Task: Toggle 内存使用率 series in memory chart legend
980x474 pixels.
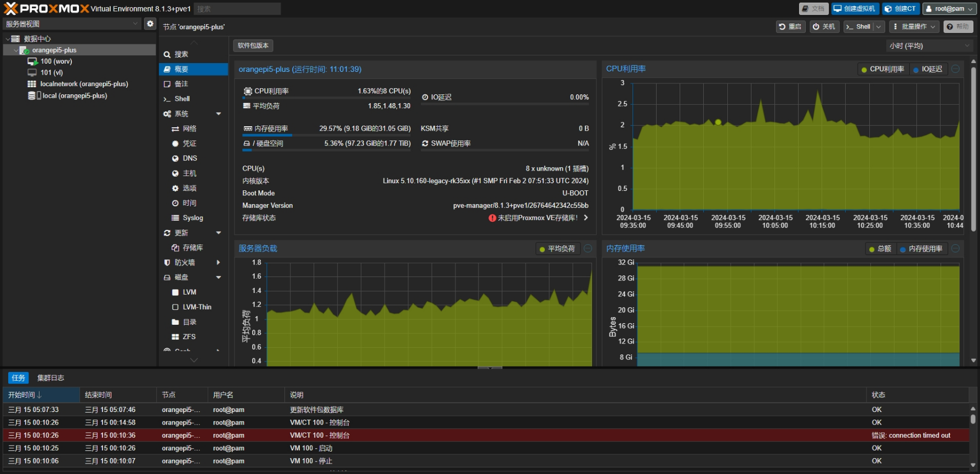Action: [921, 249]
